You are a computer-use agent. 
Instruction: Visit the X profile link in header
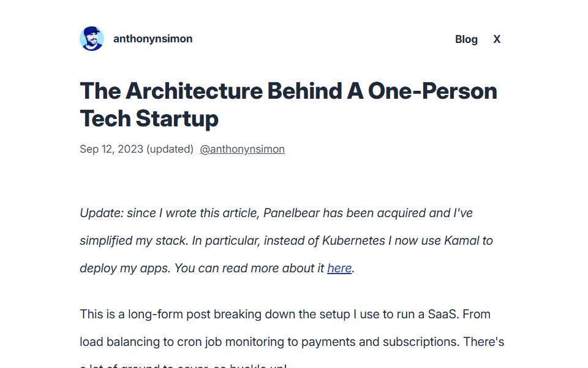pyautogui.click(x=497, y=39)
